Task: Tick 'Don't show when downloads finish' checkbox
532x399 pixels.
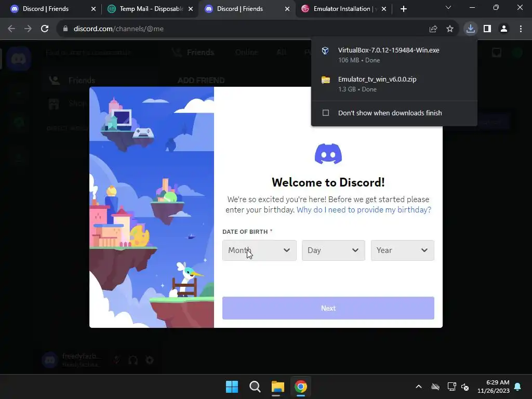Action: coord(326,113)
